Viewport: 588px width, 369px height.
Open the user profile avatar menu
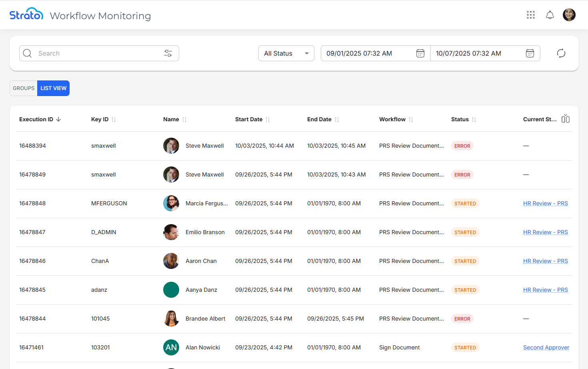click(x=569, y=15)
